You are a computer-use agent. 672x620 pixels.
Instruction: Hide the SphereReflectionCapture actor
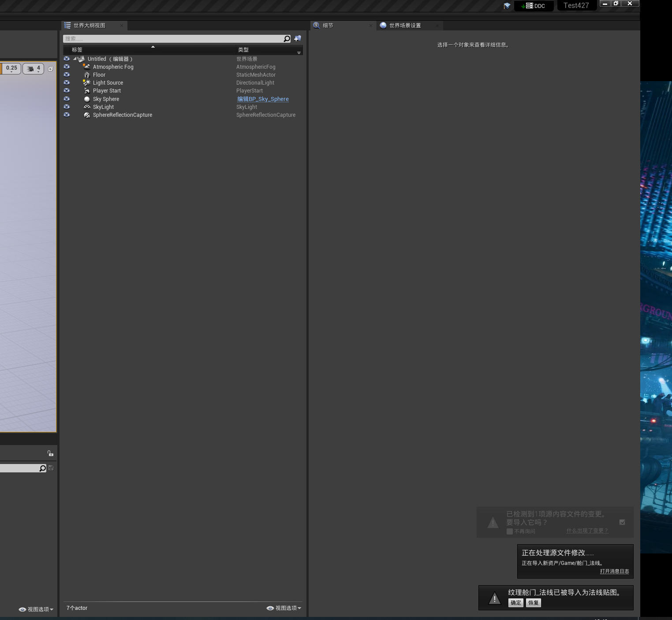67,115
